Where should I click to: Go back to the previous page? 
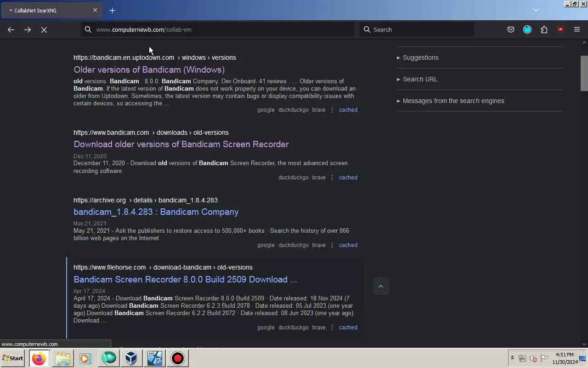point(11,29)
